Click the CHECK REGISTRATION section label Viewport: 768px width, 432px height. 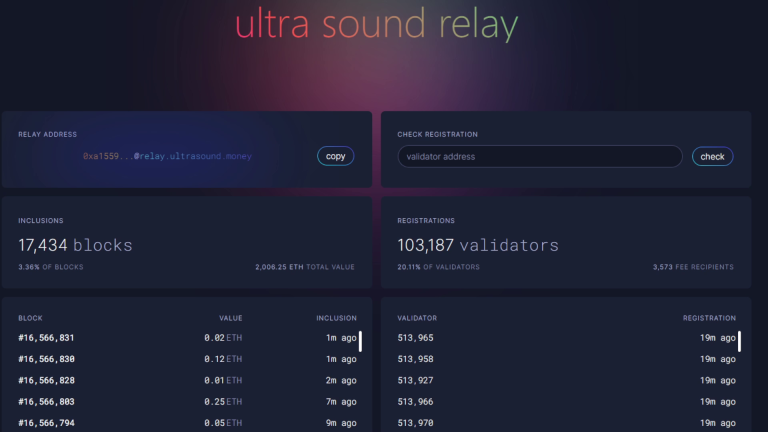pyautogui.click(x=437, y=135)
